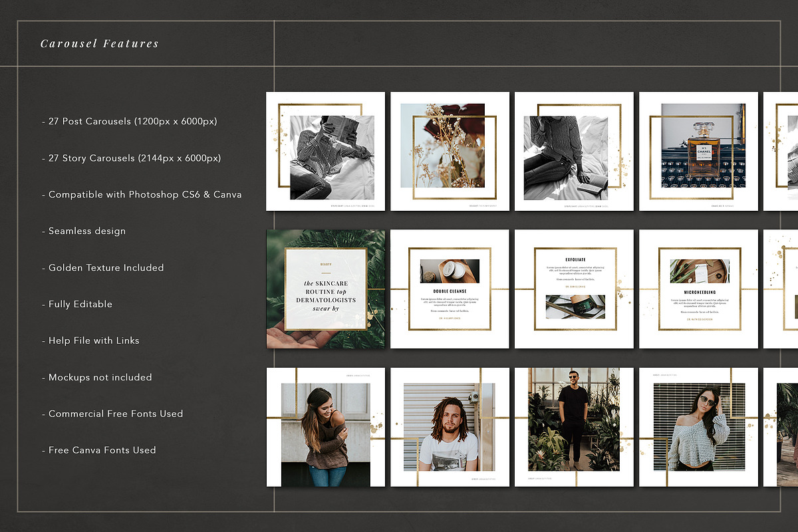Open thumbnail of person reading book on bed
This screenshot has width=798, height=532.
pyautogui.click(x=325, y=152)
